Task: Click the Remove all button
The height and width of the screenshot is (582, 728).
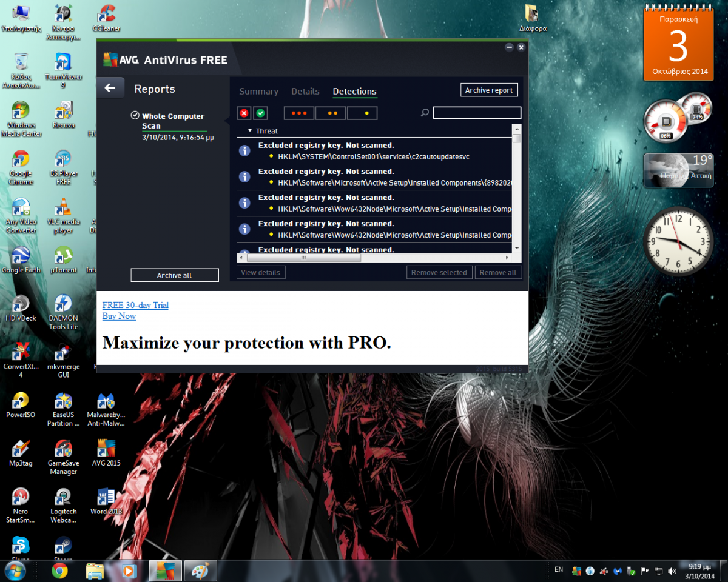Action: (498, 272)
